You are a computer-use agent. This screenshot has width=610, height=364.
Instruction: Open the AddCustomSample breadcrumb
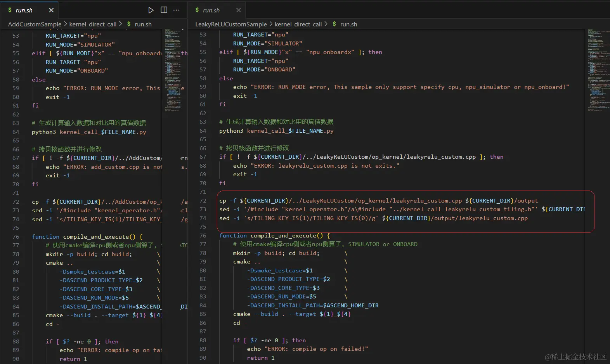pos(35,24)
